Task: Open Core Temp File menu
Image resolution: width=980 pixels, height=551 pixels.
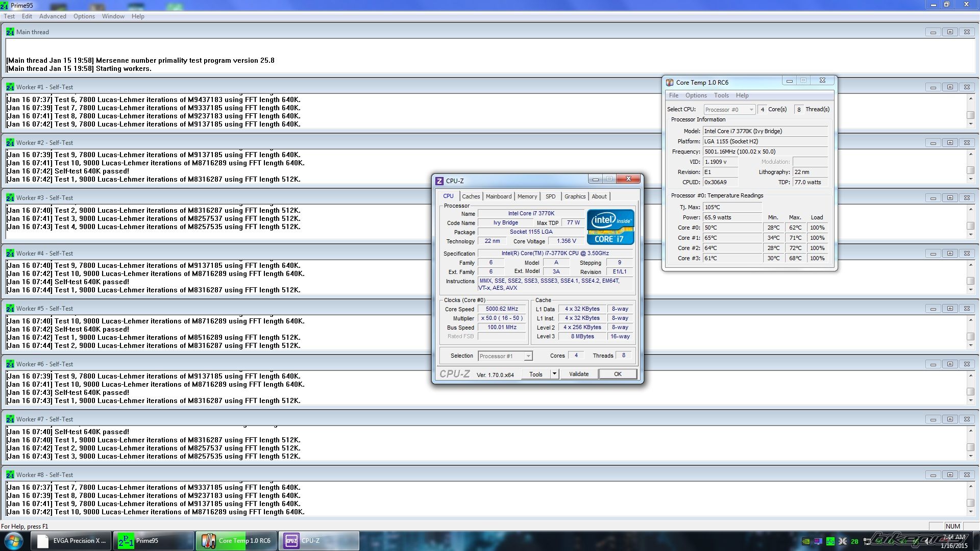Action: click(x=674, y=95)
